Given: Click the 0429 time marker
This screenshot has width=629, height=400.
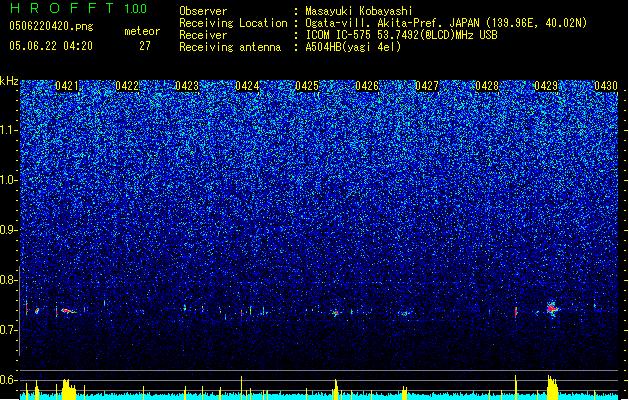Looking at the screenshot, I should (546, 86).
